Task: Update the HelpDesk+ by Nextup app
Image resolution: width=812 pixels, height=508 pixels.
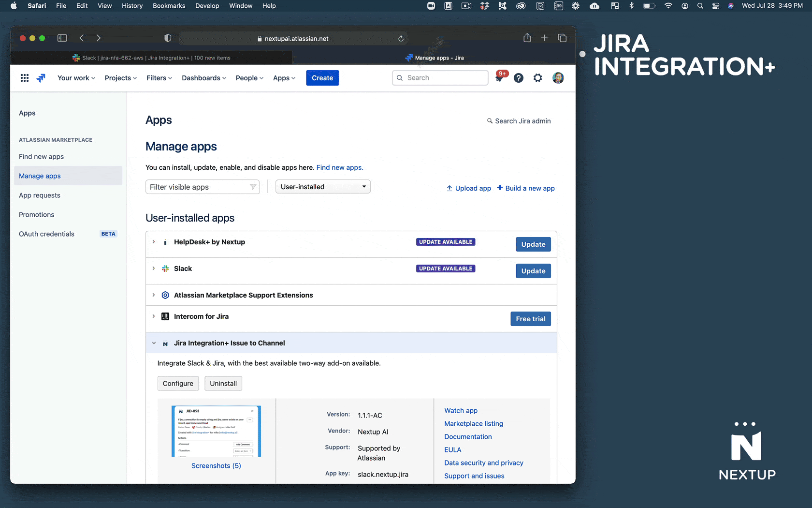Action: (533, 244)
